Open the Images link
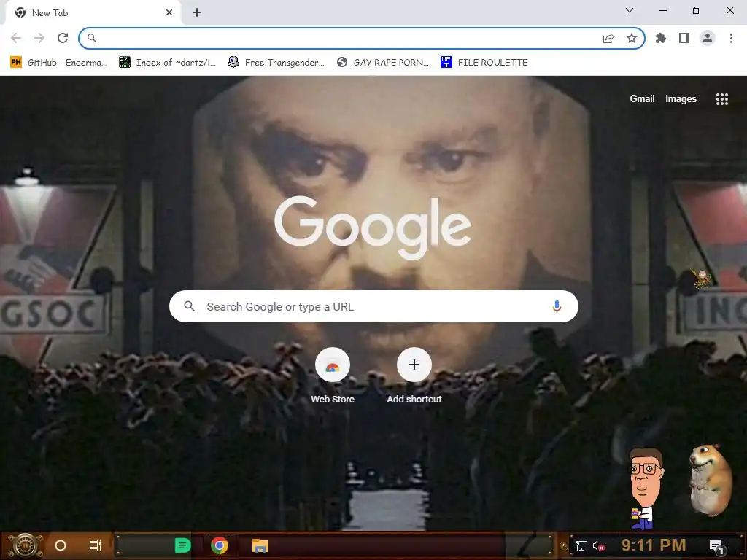Image resolution: width=747 pixels, height=560 pixels. [681, 98]
